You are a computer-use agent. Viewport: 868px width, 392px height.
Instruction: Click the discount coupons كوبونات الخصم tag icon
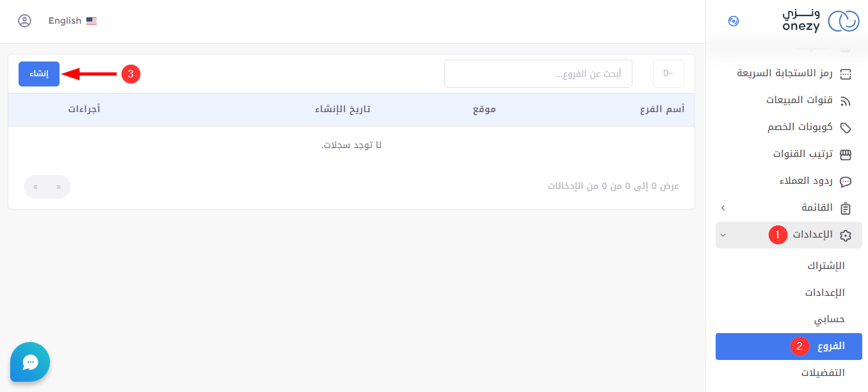tap(846, 127)
